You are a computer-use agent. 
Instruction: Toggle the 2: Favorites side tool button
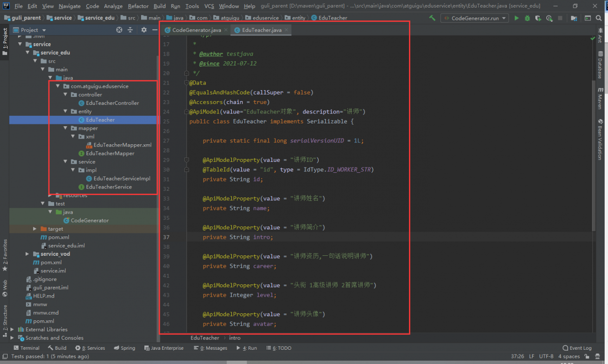coord(5,255)
